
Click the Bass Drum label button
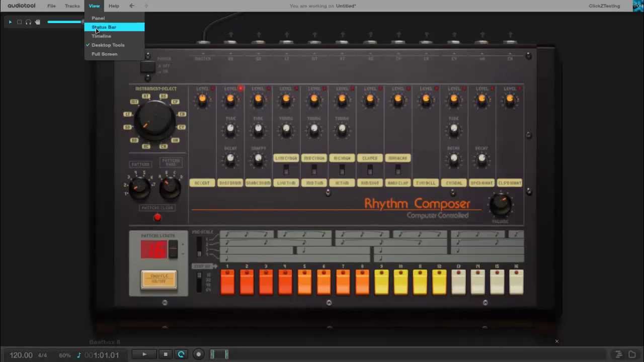230,183
